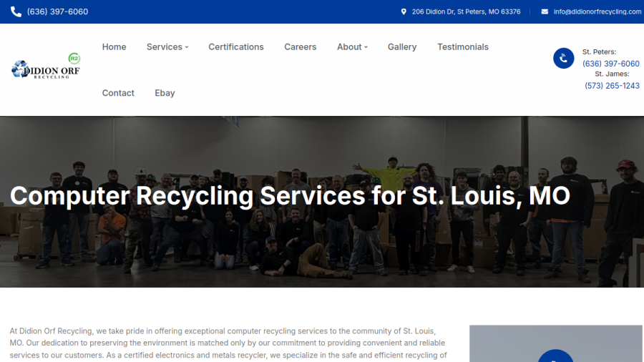644x362 pixels.
Task: Open the Certifications page
Action: coord(236,47)
